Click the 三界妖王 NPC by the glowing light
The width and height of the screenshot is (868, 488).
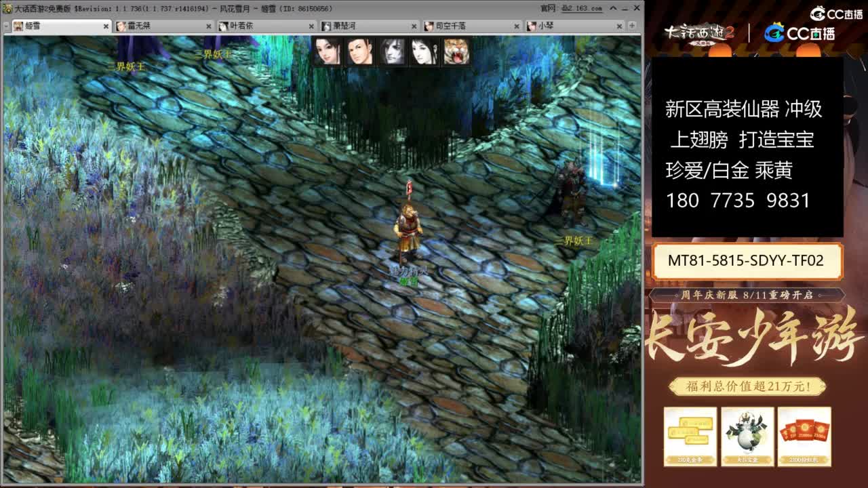571,193
